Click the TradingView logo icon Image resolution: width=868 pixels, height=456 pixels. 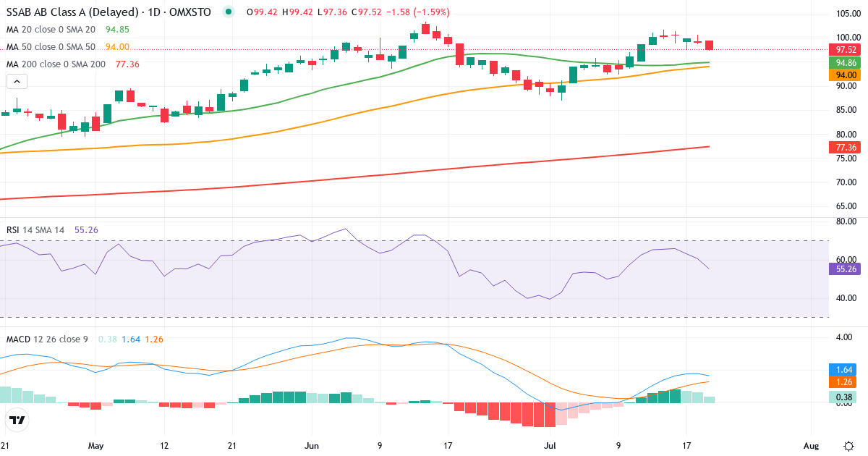tap(17, 420)
